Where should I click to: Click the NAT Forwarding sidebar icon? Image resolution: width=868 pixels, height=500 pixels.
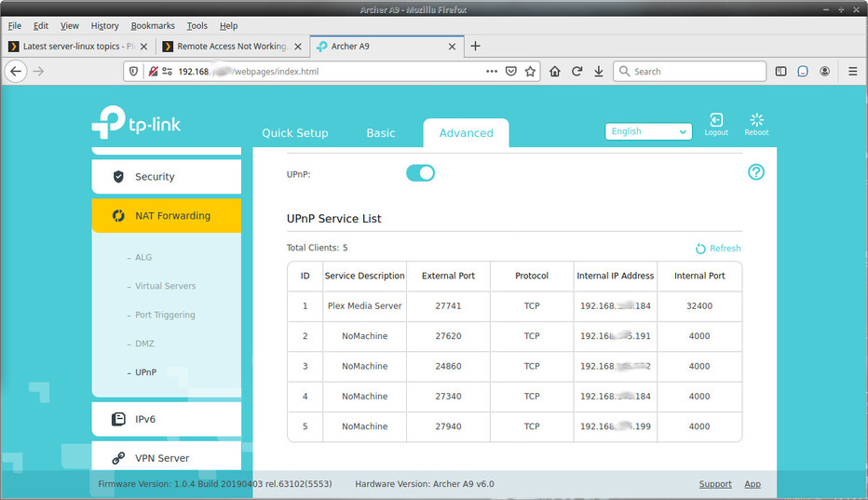(x=118, y=215)
